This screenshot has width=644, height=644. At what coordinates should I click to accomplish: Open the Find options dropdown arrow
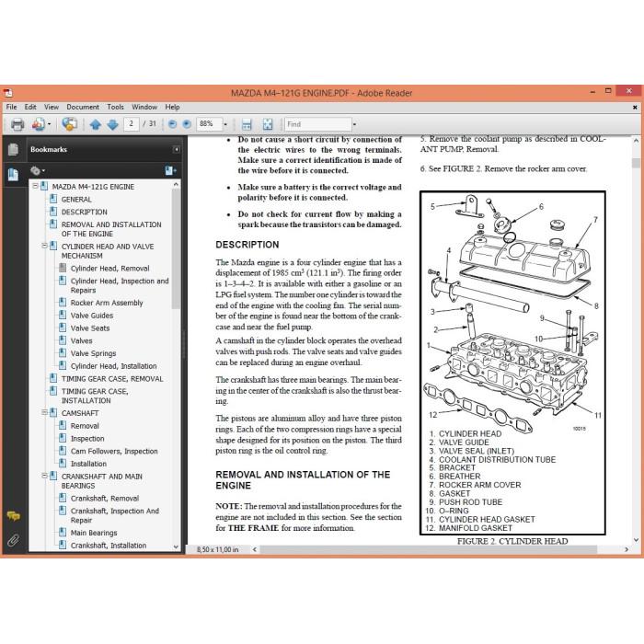354,124
